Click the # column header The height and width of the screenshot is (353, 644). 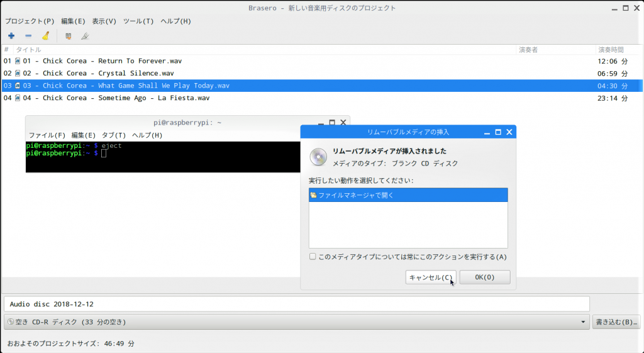coord(6,50)
